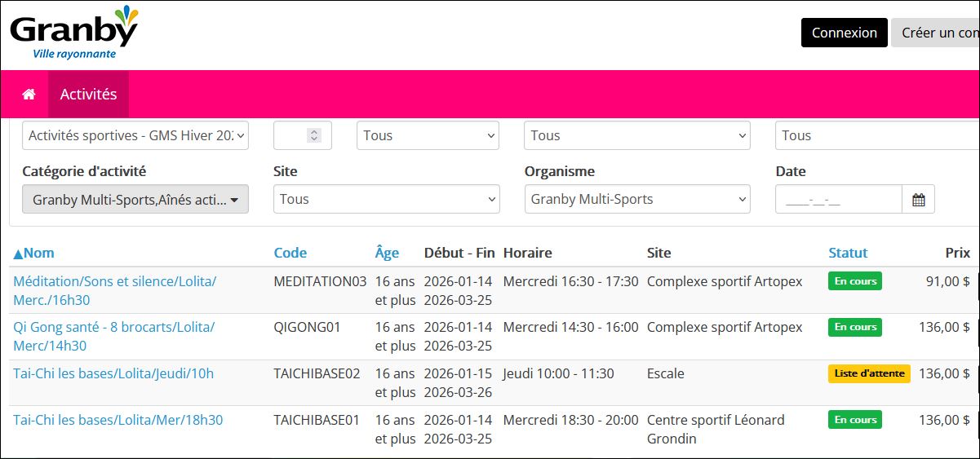Open the Site filter dropdown
Viewport: 980px width, 459px height.
click(386, 200)
